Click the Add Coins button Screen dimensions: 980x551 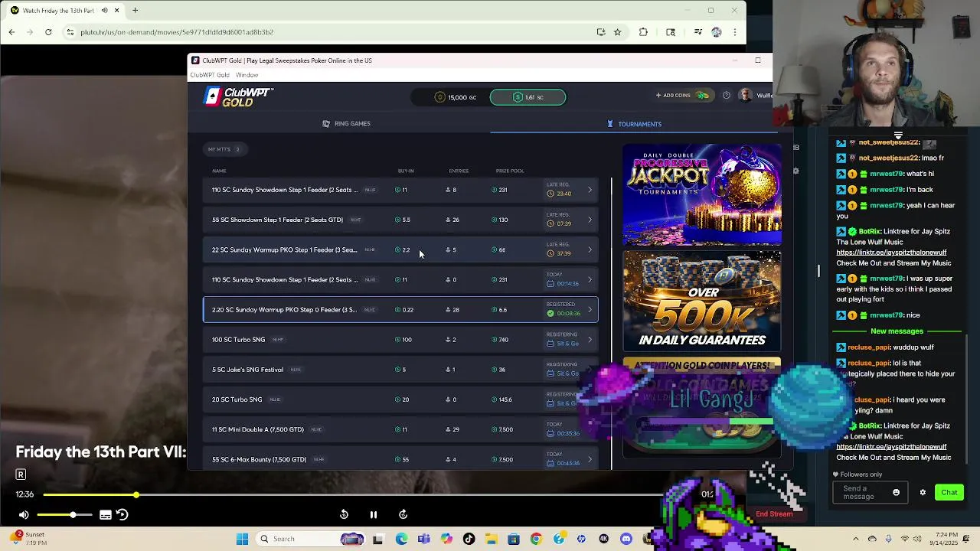(681, 96)
